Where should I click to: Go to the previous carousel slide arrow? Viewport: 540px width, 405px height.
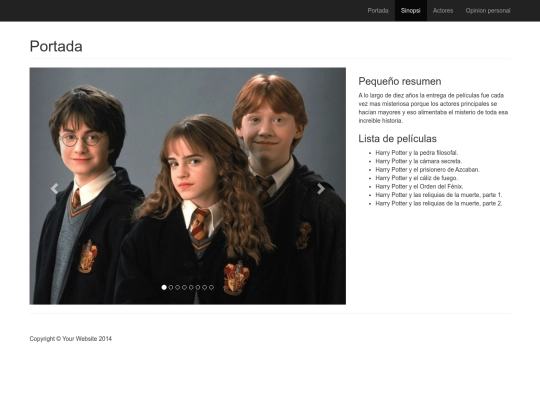54,188
